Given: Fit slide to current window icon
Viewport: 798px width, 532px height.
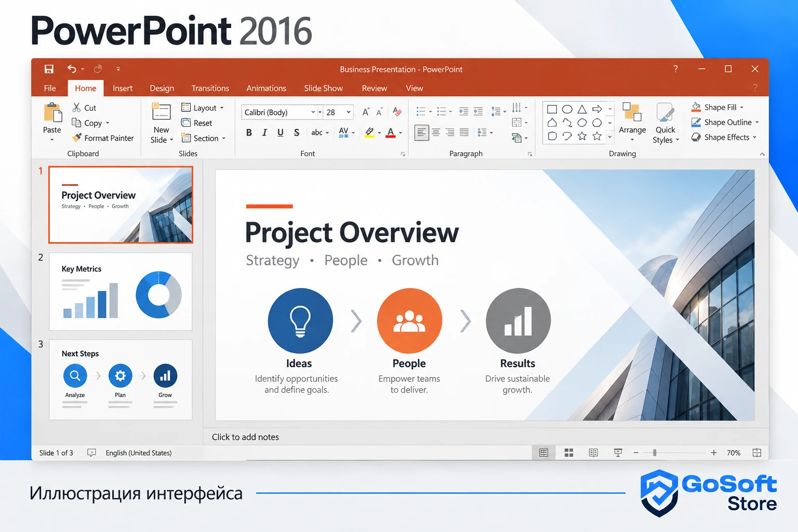Looking at the screenshot, I should coord(757,453).
